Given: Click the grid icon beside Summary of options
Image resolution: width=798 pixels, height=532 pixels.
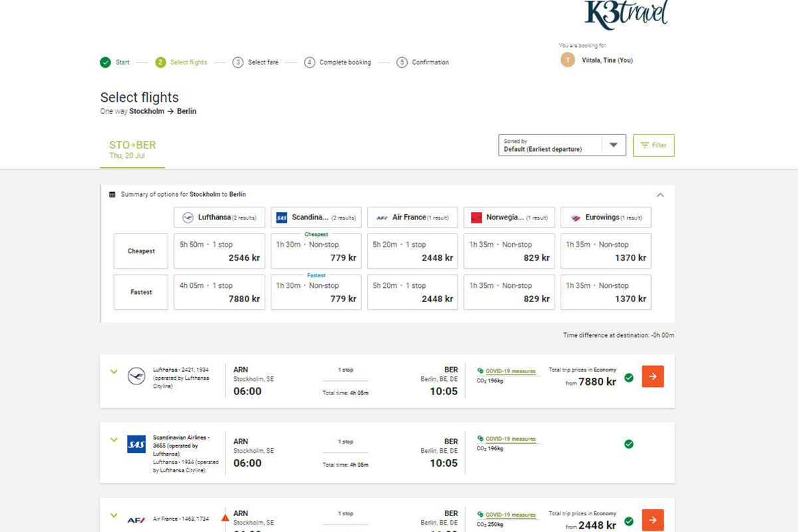Looking at the screenshot, I should click(x=112, y=195).
